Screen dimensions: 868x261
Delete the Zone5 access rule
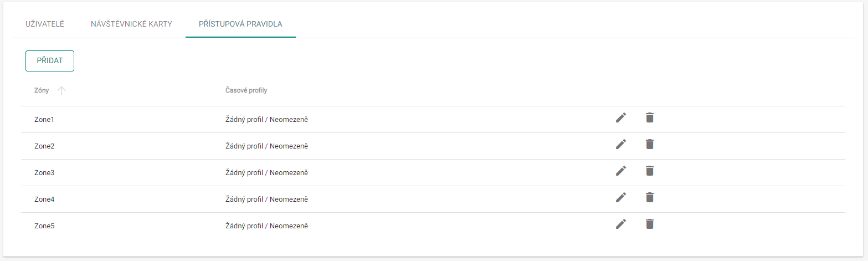(650, 224)
